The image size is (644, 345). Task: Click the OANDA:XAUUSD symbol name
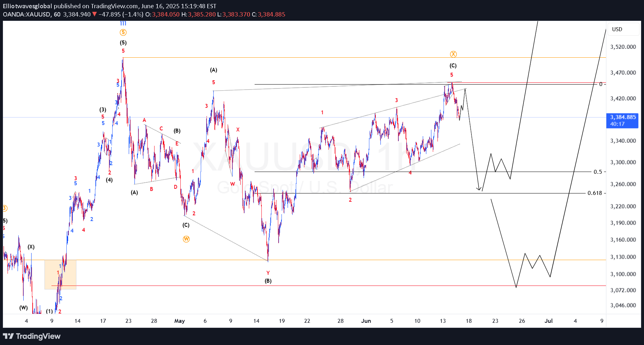click(27, 14)
